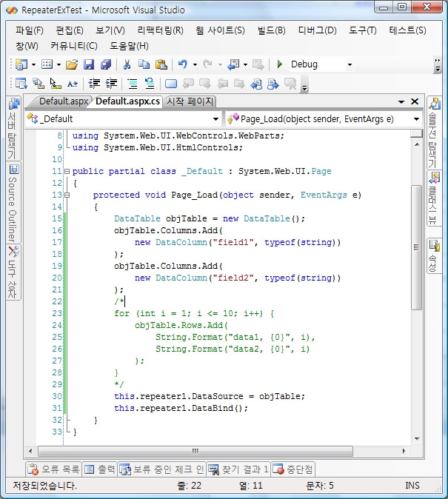This screenshot has height=499, width=448.
Task: Open the active files list dropdown arrow
Action: coord(401,102)
